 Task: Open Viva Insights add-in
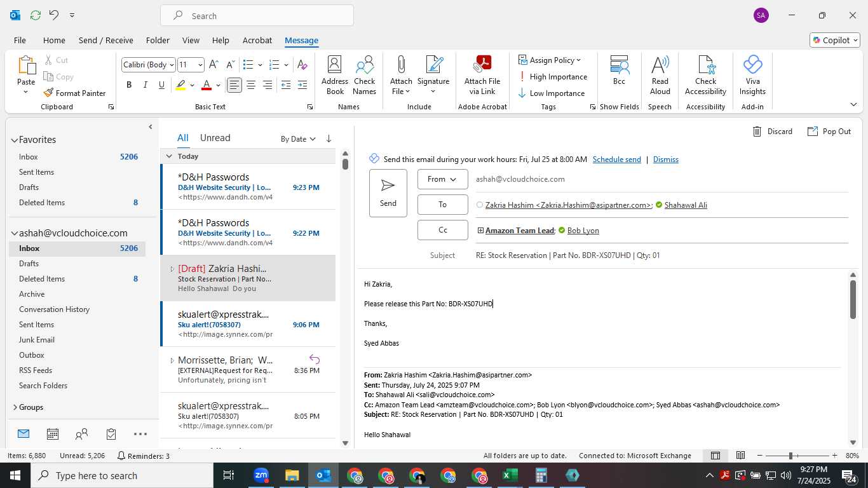click(x=752, y=75)
